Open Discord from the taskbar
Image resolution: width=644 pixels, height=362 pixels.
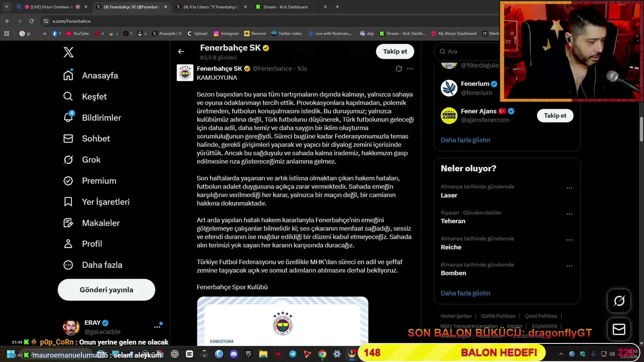233,354
